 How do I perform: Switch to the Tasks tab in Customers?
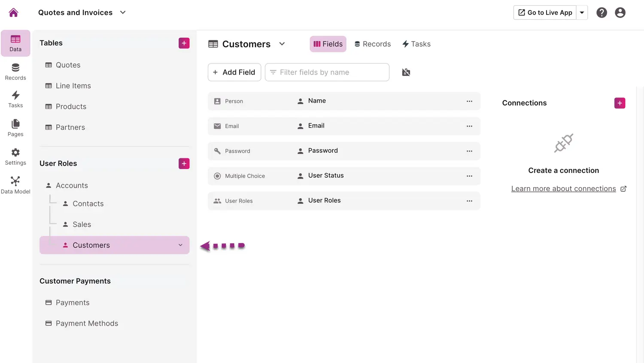(416, 44)
